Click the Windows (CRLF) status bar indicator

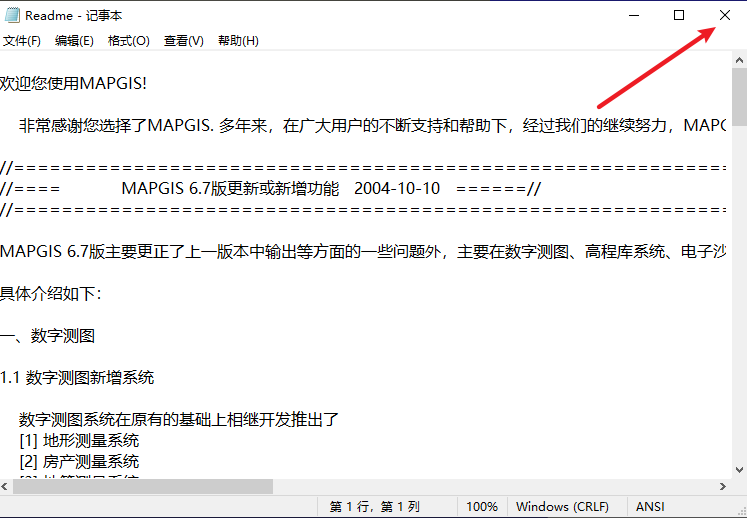561,507
